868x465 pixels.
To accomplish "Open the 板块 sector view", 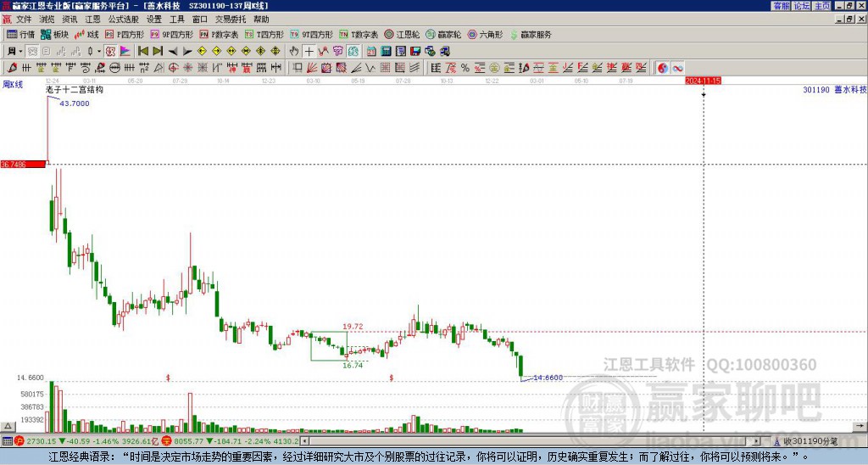I will pos(54,34).
